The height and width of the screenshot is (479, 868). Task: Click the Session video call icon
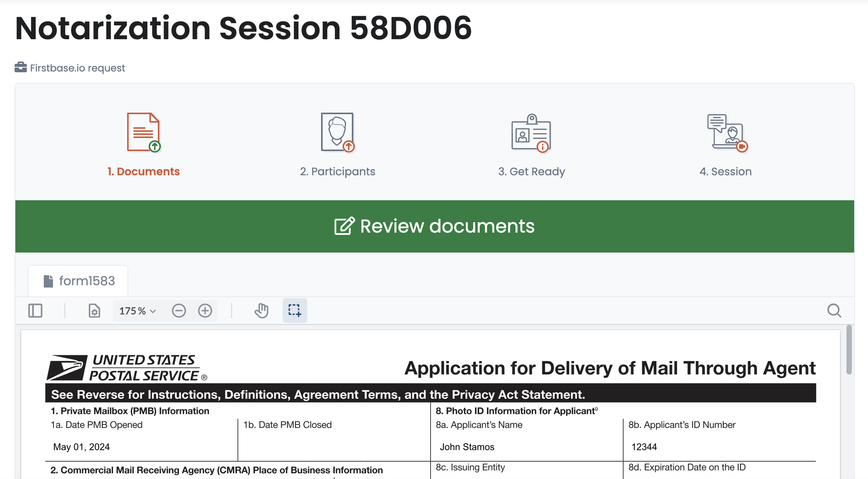point(727,133)
